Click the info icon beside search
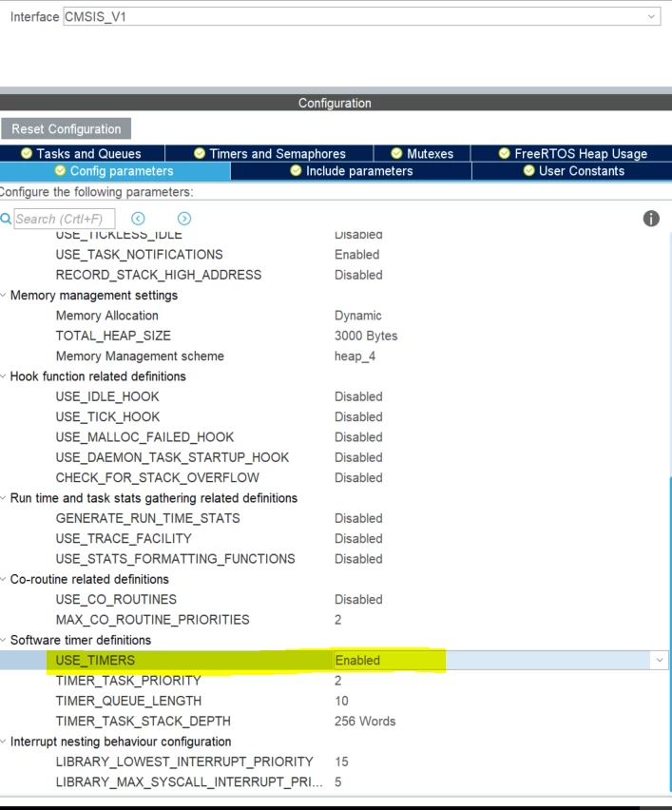The width and height of the screenshot is (672, 810). pos(651,219)
